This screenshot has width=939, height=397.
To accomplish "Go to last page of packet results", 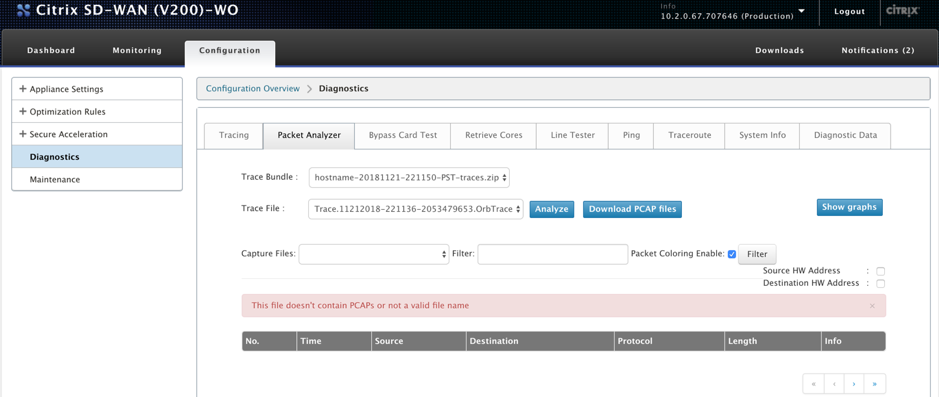I will (875, 383).
